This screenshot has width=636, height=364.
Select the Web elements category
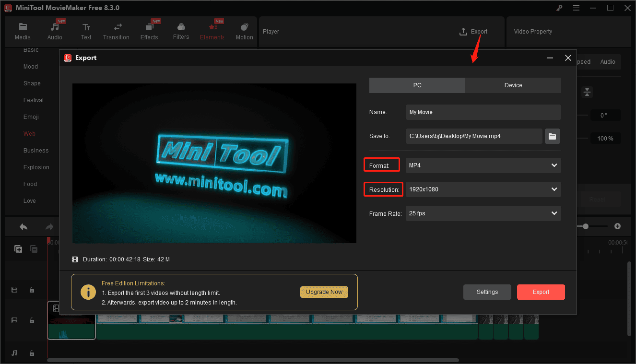[29, 134]
